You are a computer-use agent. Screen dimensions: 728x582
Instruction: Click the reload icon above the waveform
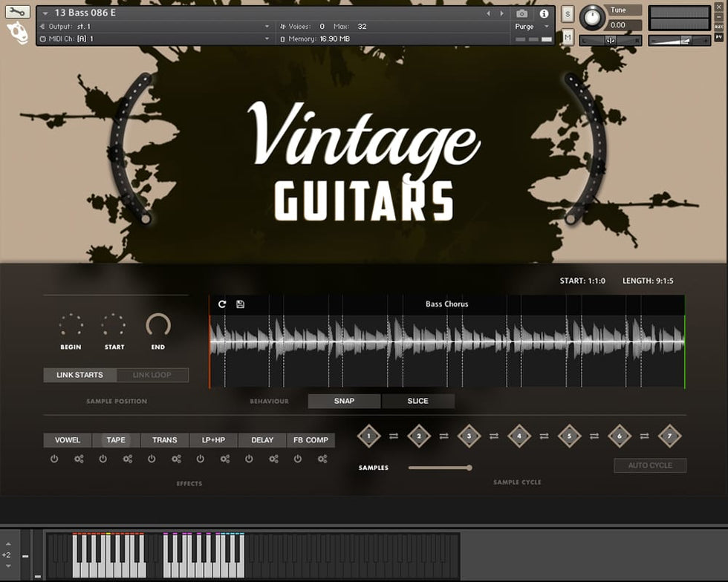[x=222, y=304]
